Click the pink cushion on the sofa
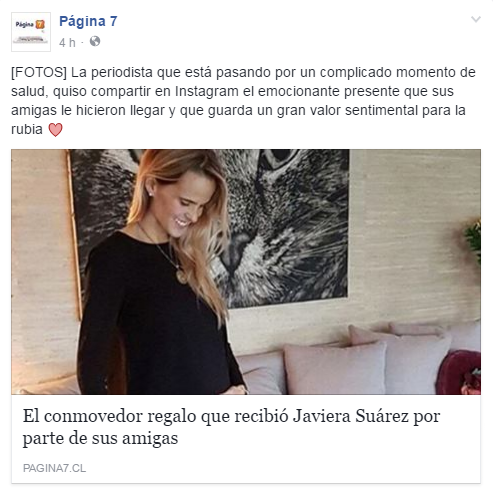 pyautogui.click(x=335, y=368)
